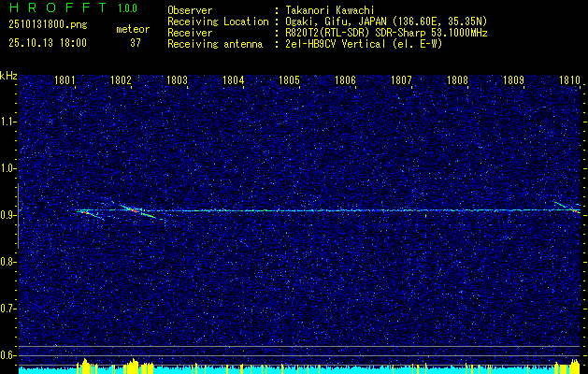Click the Observer field label
This screenshot has width=588, height=374.
point(190,10)
